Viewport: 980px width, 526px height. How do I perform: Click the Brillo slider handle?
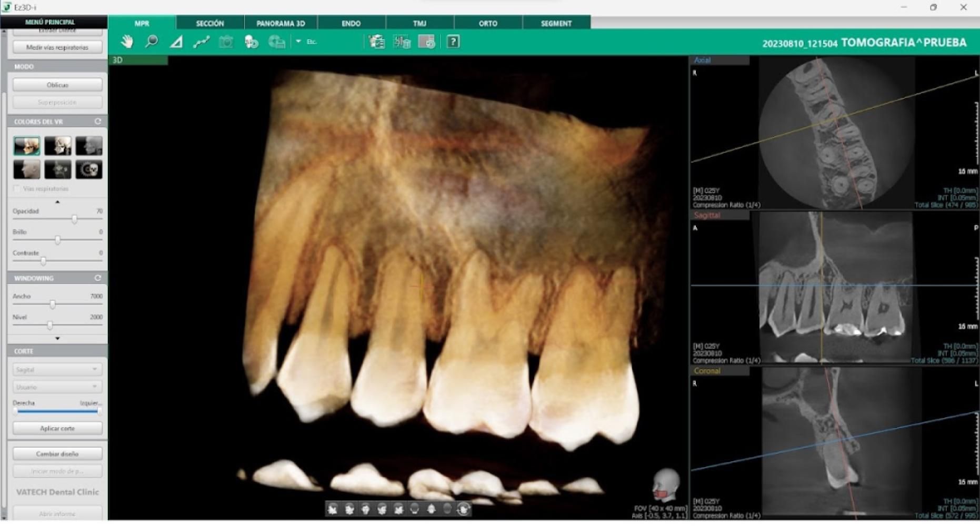(x=57, y=240)
